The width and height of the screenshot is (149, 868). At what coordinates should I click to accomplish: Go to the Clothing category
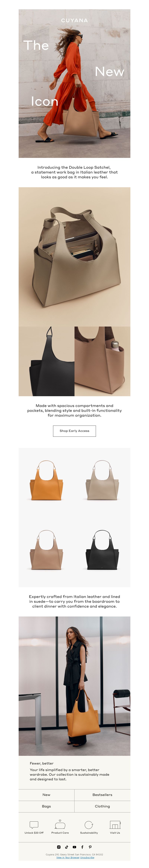pos(102,806)
